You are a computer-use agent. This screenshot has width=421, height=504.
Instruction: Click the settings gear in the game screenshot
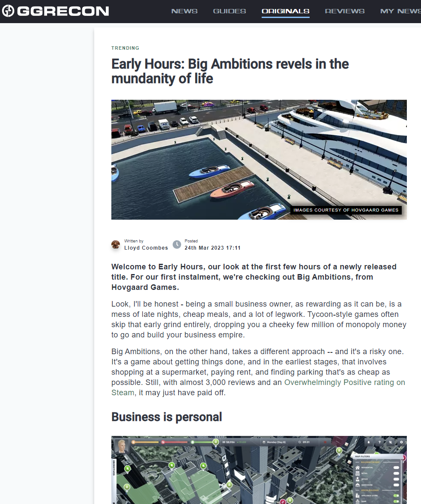[x=401, y=442]
